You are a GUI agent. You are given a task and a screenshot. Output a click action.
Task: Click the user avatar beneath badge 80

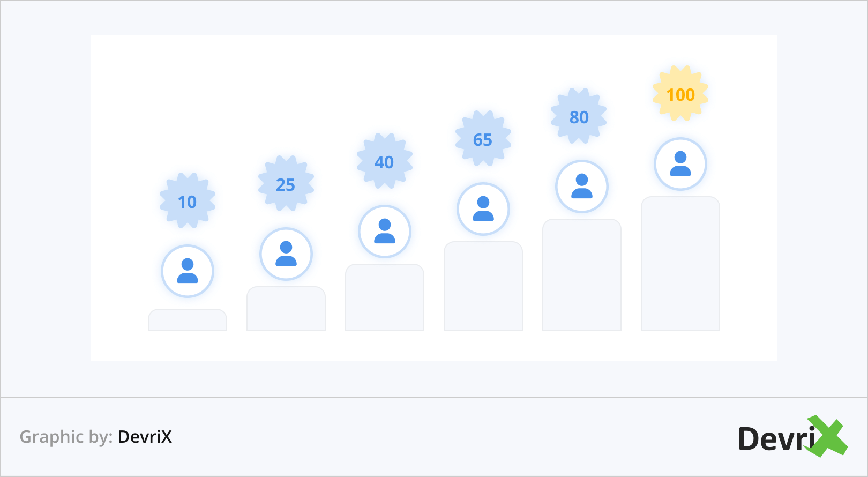pyautogui.click(x=582, y=187)
